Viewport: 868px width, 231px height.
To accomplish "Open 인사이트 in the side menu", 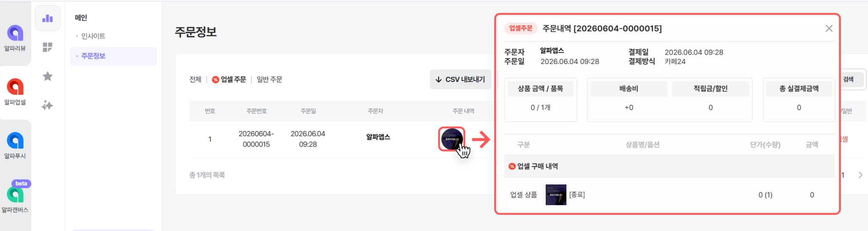I will (93, 36).
